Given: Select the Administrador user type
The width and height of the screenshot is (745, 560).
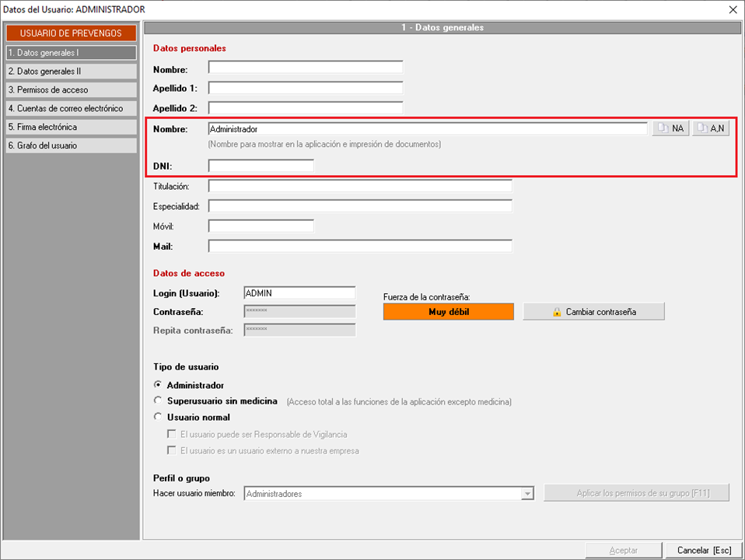Looking at the screenshot, I should click(159, 385).
